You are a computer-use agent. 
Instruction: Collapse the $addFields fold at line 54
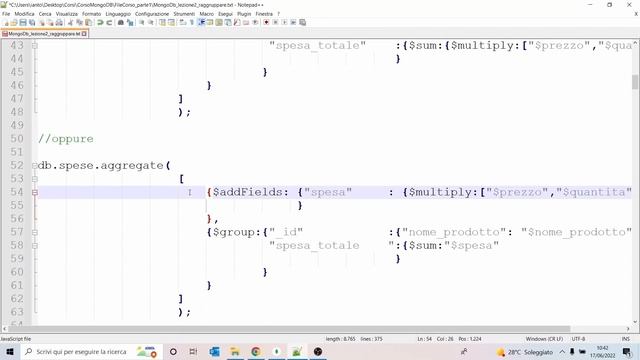(35, 192)
